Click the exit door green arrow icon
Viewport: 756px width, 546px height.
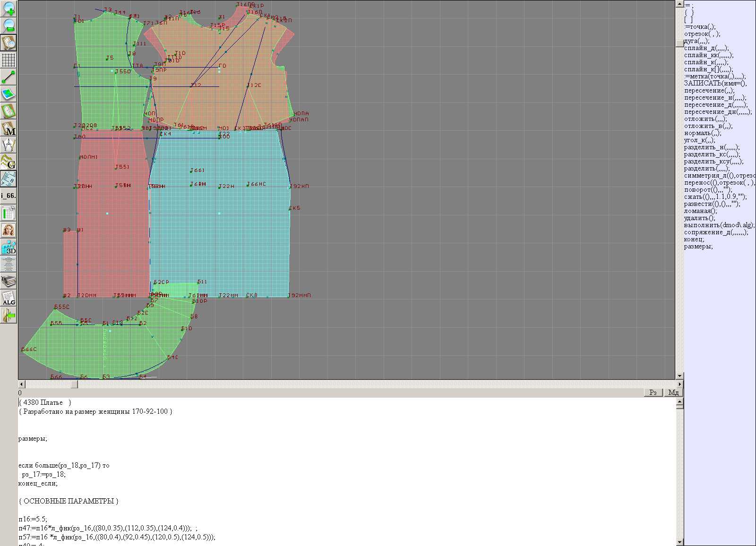pyautogui.click(x=9, y=316)
